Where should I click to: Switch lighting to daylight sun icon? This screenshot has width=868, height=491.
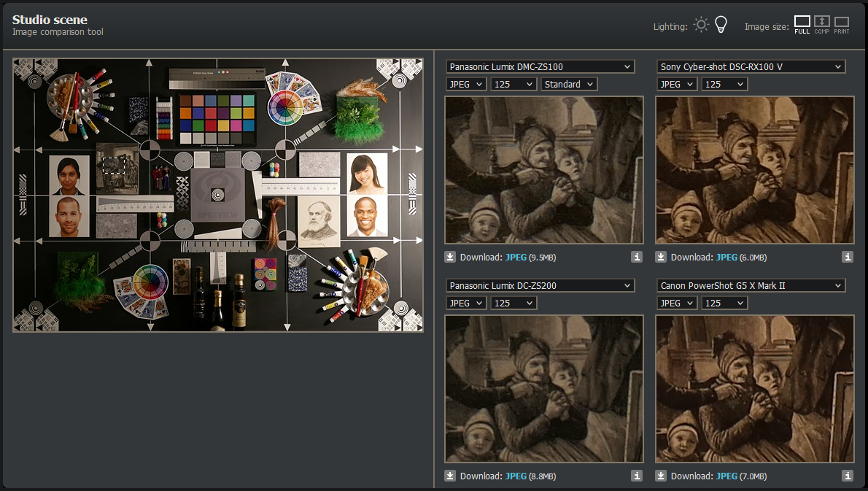702,25
